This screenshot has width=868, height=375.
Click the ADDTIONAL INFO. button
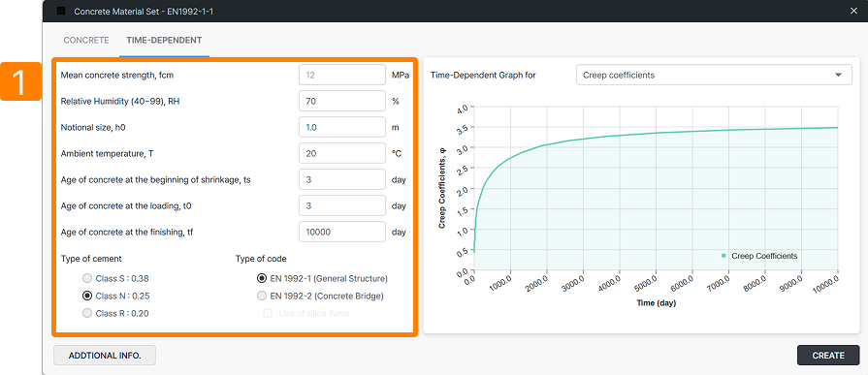click(105, 356)
